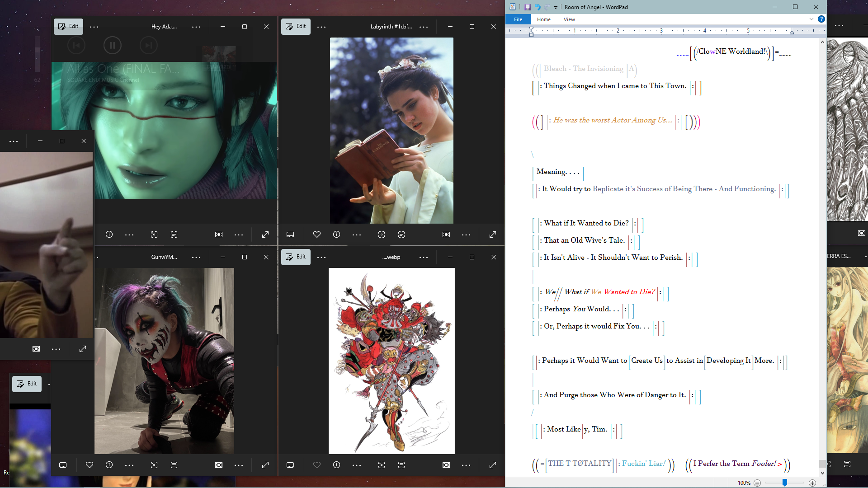Click the zoom in plus button in WordPad

click(812, 483)
